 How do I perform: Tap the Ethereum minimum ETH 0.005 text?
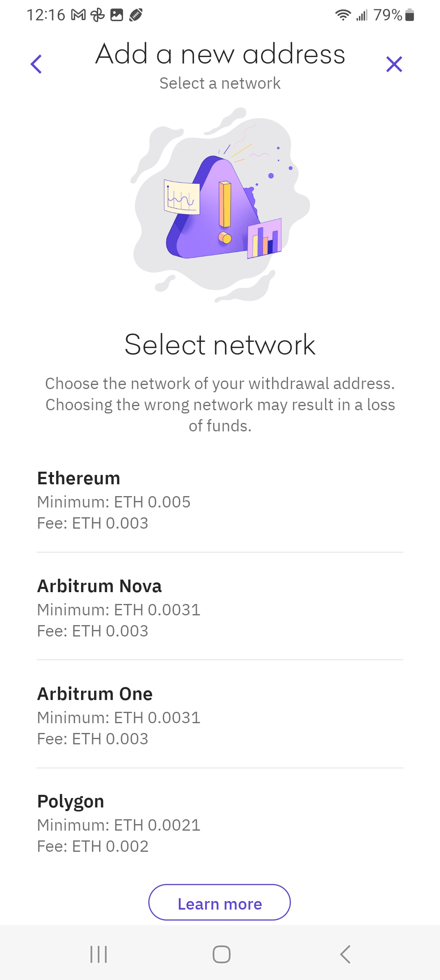click(x=114, y=502)
